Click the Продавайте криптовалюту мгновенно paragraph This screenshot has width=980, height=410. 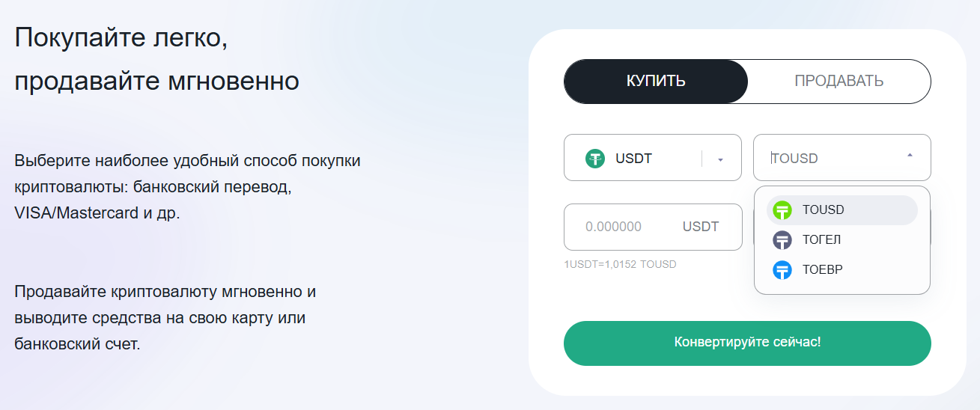point(165,318)
